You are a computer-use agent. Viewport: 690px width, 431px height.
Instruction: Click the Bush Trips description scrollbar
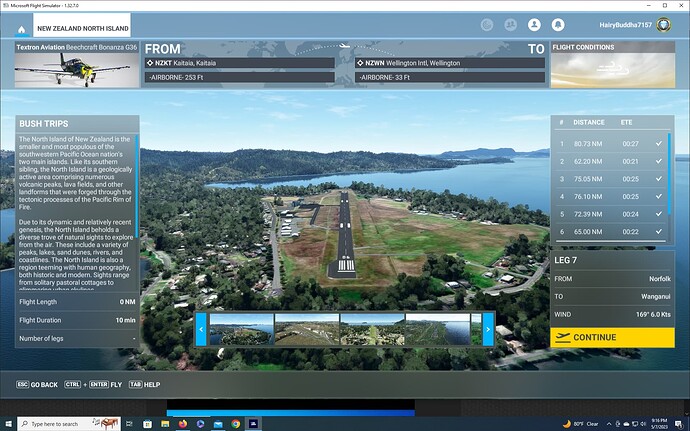pyautogui.click(x=136, y=187)
